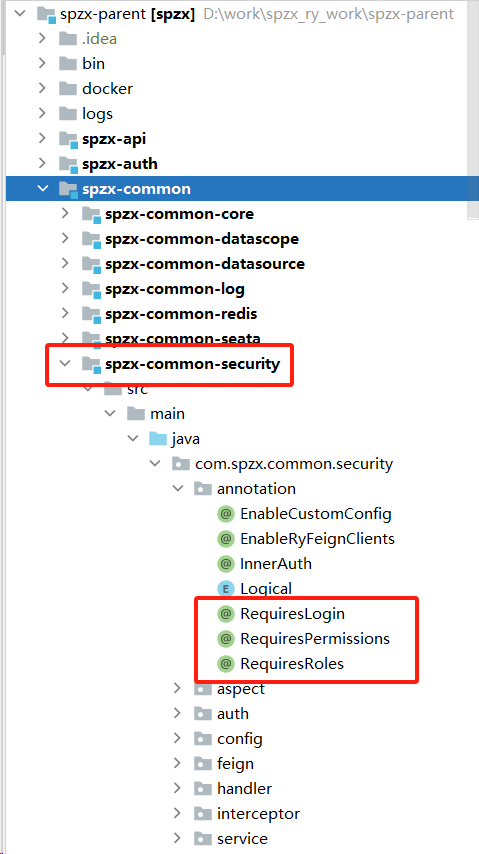The image size is (479, 854).
Task: Collapse the annotation package
Action: 178,489
